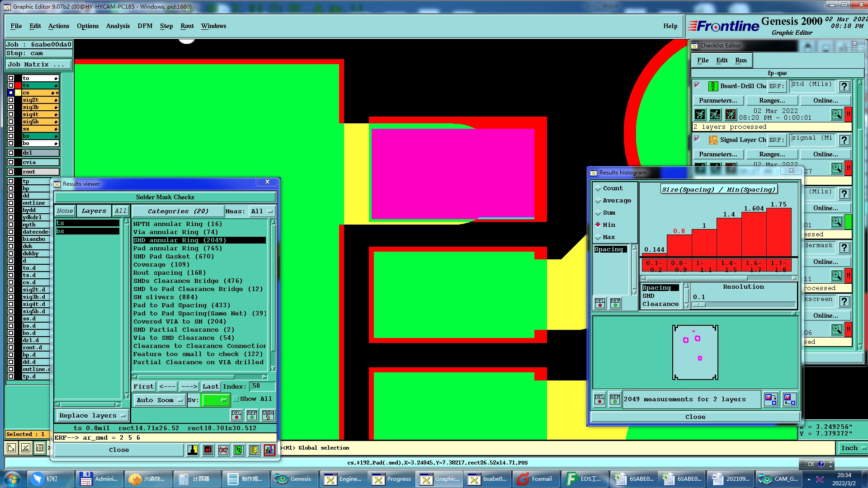
Task: Click the next arrow ---> button
Action: click(189, 387)
